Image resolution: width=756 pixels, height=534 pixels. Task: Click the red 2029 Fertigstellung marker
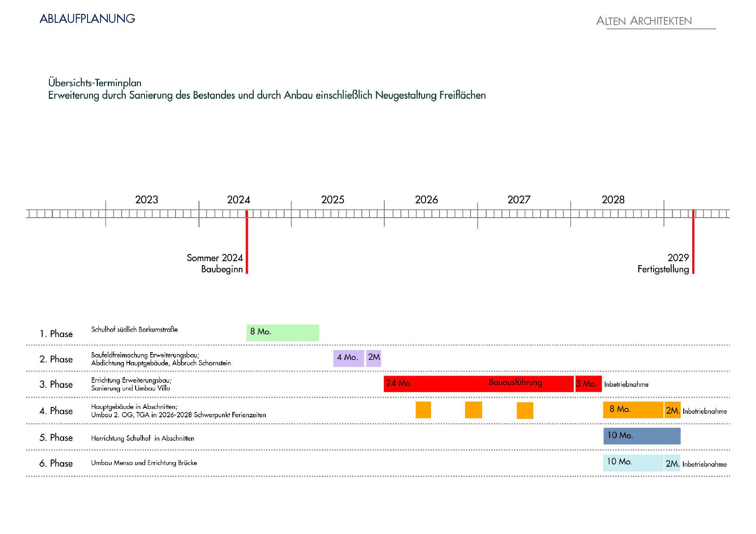(x=693, y=242)
